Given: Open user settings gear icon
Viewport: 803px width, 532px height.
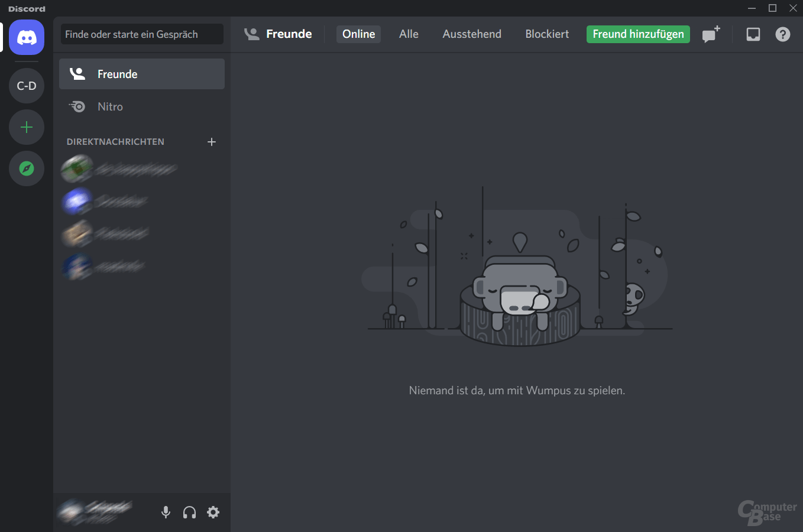Looking at the screenshot, I should coord(213,512).
